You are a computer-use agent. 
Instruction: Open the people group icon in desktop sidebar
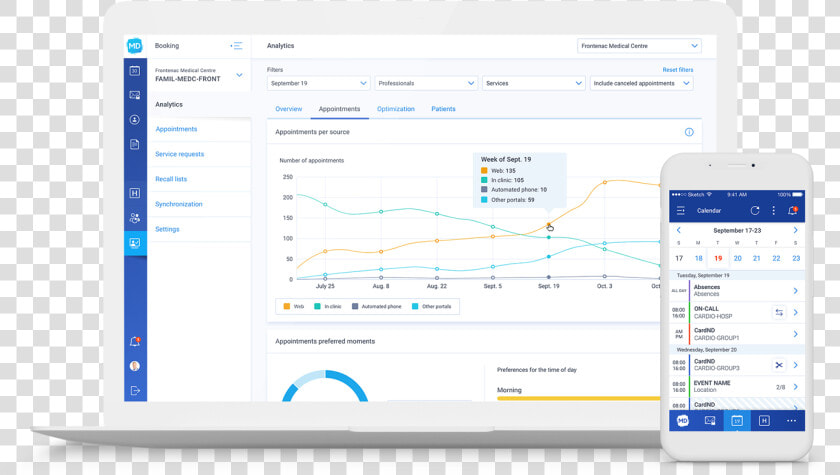(x=134, y=218)
